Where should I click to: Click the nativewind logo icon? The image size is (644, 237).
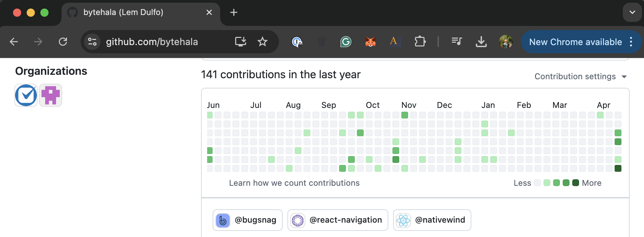(403, 220)
